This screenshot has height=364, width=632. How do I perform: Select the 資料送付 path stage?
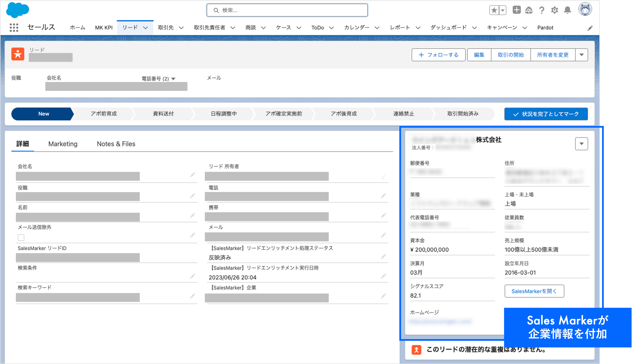pos(163,114)
